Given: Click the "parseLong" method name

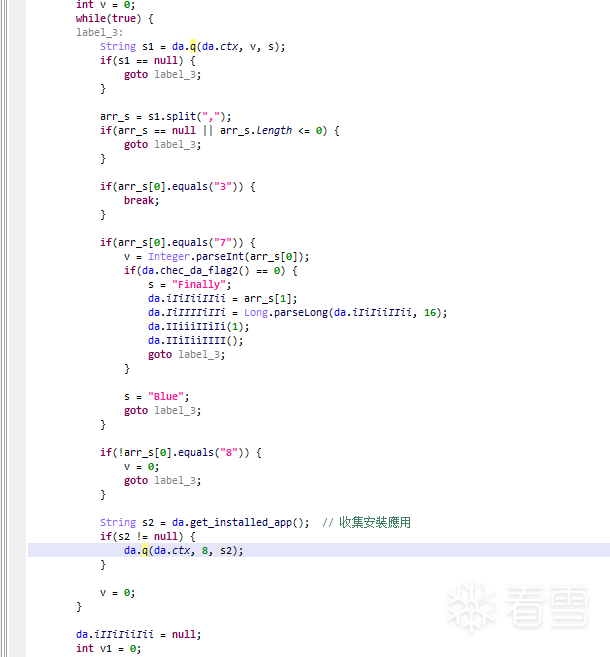Looking at the screenshot, I should tap(301, 313).
